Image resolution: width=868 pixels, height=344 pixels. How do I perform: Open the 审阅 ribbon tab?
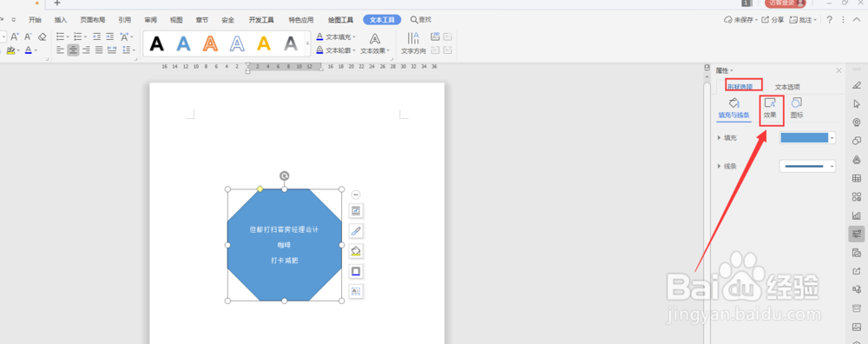150,20
